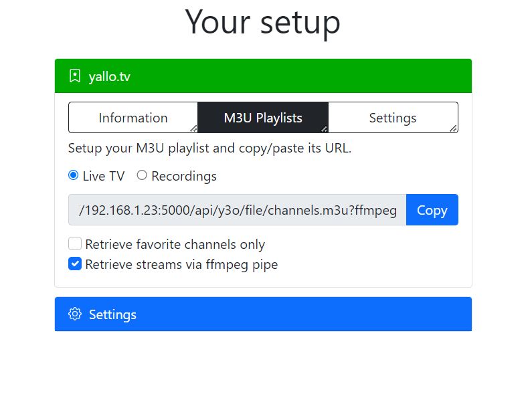The height and width of the screenshot is (400, 532).
Task: Disable Retrieve streams via ffmpeg pipe checkbox
Action: [75, 264]
